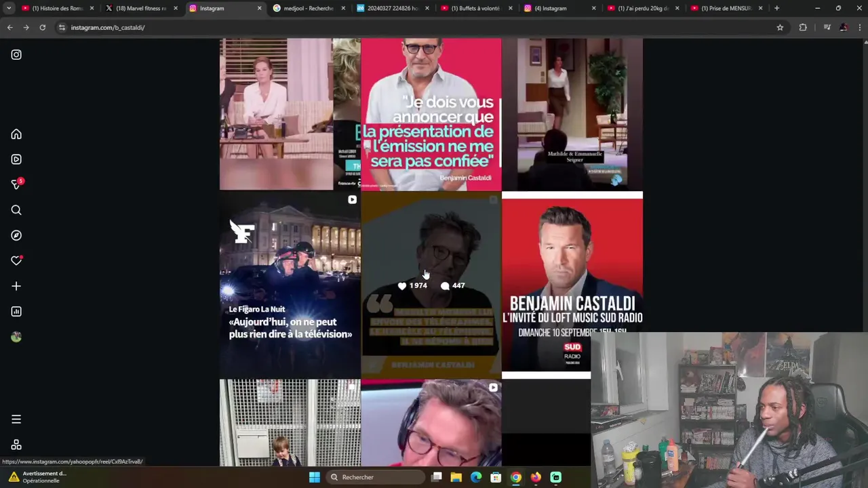
Task: Open the dashboard chart icon in sidebar
Action: coord(16,312)
